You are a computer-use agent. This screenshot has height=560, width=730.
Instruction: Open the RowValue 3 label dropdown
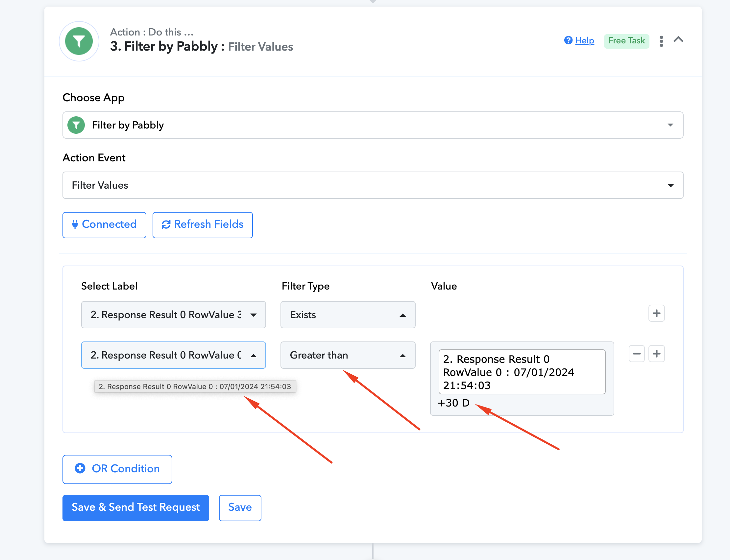(x=173, y=315)
